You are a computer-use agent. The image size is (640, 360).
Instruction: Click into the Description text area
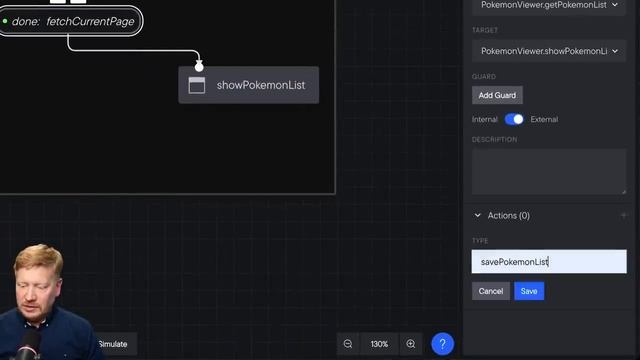tap(549, 171)
